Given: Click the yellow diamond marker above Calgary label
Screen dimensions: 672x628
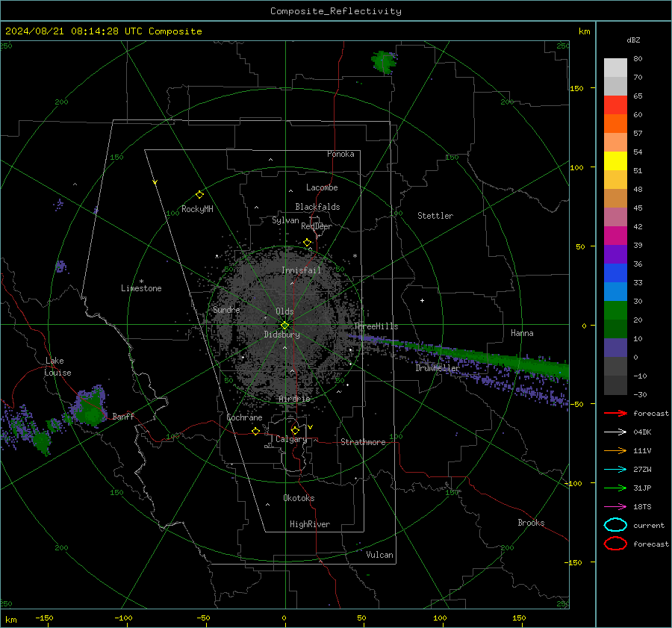Looking at the screenshot, I should tap(295, 430).
